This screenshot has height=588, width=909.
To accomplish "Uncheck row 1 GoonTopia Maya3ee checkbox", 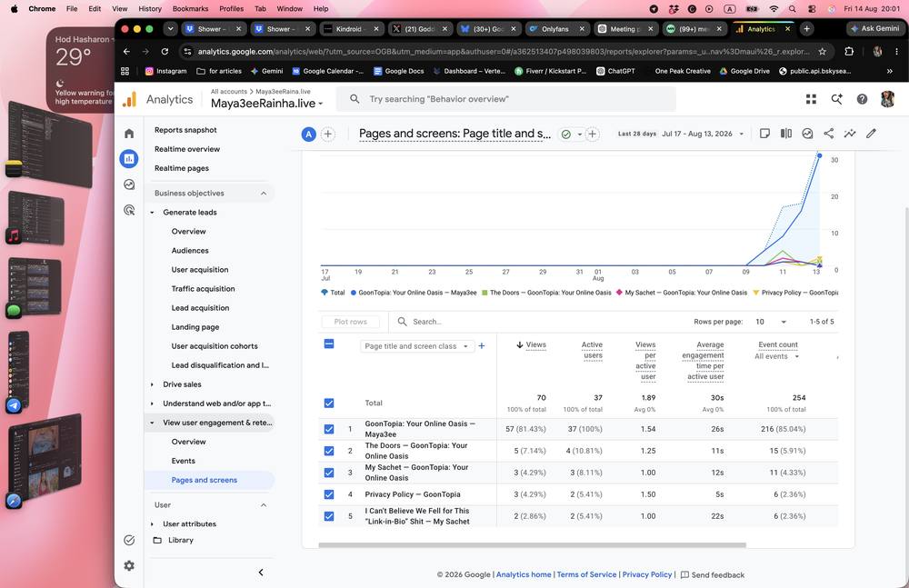I will [329, 429].
